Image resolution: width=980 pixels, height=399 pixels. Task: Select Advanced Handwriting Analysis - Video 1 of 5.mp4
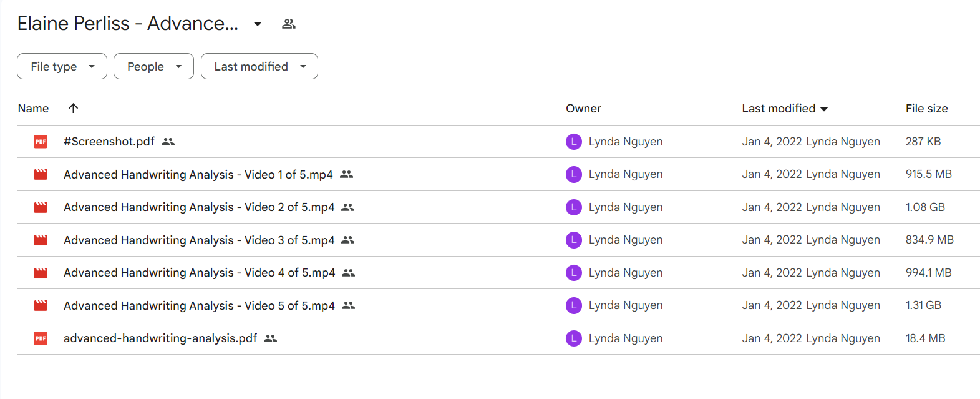[198, 174]
